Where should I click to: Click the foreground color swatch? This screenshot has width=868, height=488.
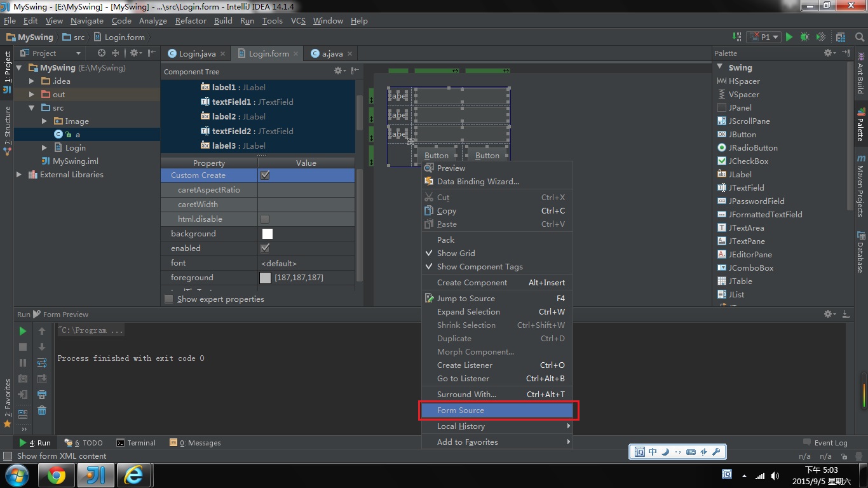coord(266,278)
